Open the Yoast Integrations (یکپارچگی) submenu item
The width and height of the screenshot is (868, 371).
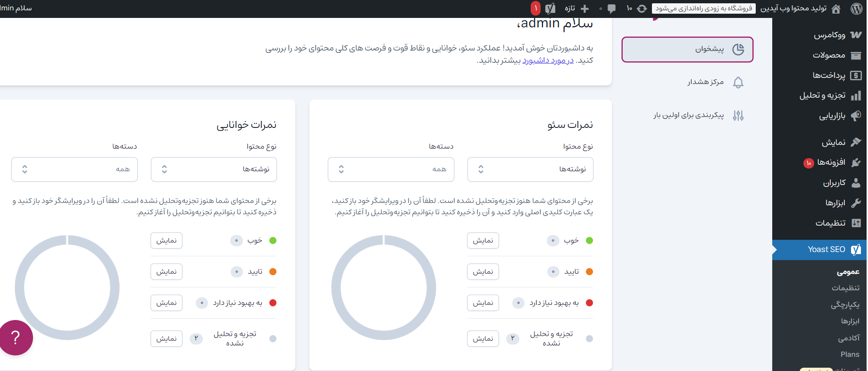[x=845, y=305]
